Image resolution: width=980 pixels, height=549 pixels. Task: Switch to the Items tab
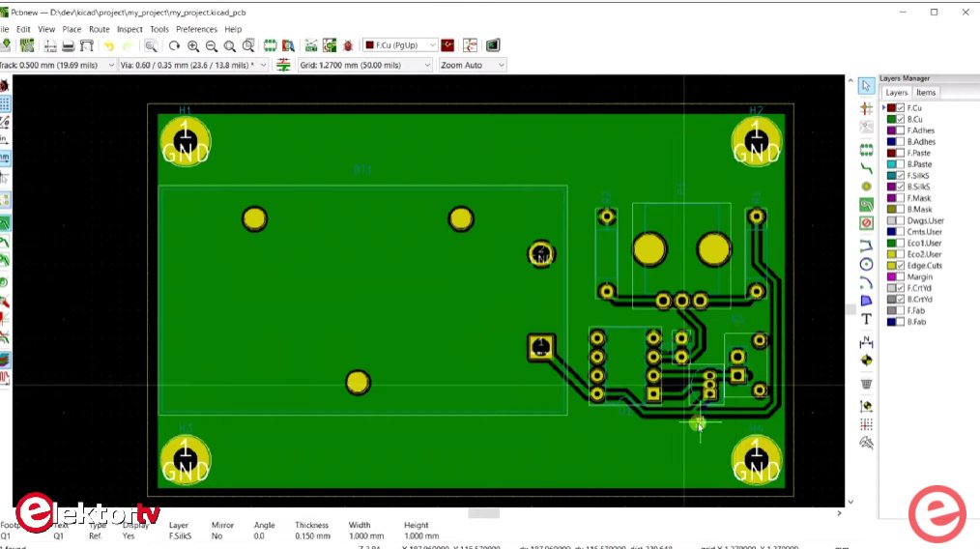926,93
